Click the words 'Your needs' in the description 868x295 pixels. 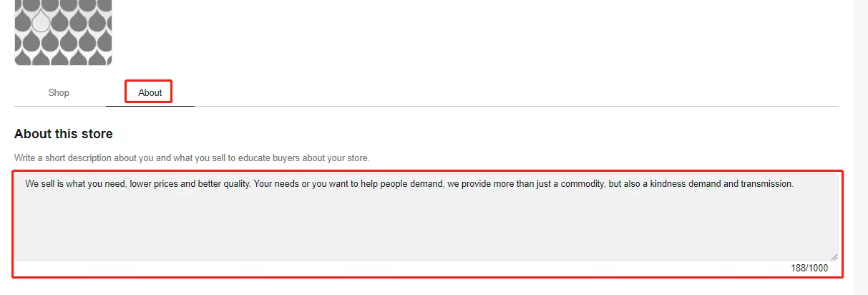point(275,184)
